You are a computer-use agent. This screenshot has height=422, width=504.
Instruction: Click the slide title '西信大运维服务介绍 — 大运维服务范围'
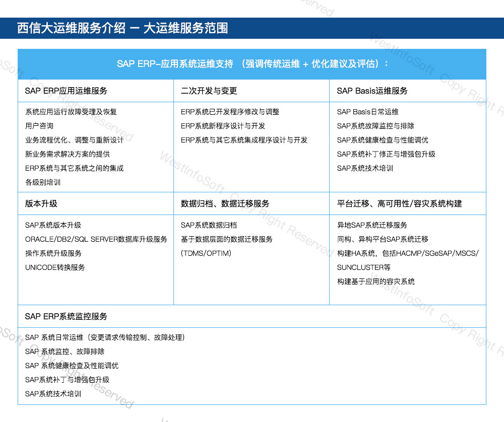click(122, 28)
